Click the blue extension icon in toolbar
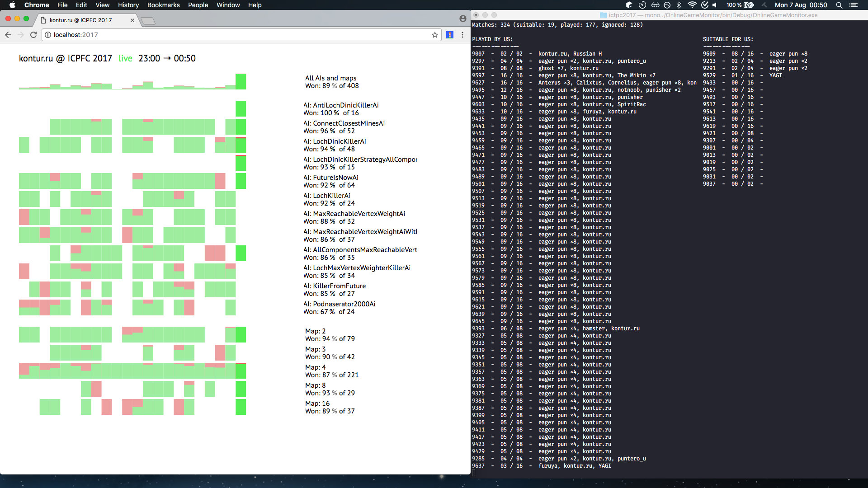Image resolution: width=868 pixels, height=488 pixels. click(x=450, y=35)
